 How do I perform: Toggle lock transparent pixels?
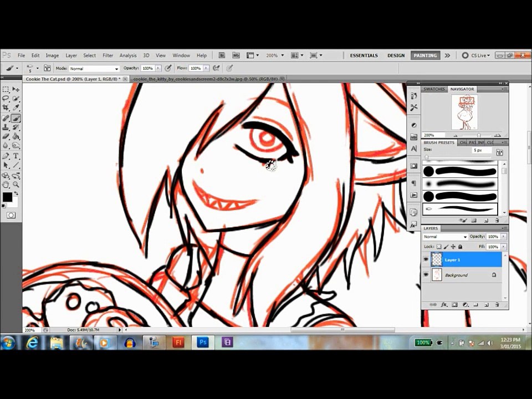tap(439, 247)
